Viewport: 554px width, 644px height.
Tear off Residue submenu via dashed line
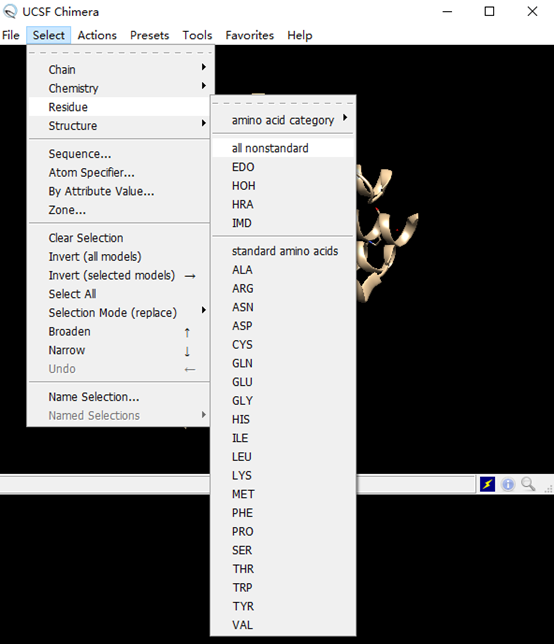pos(283,103)
